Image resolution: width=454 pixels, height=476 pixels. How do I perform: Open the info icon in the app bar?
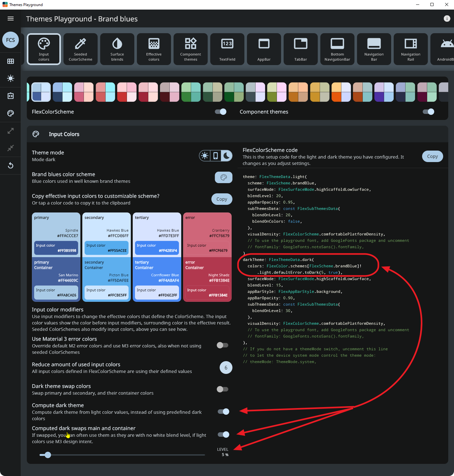click(447, 19)
